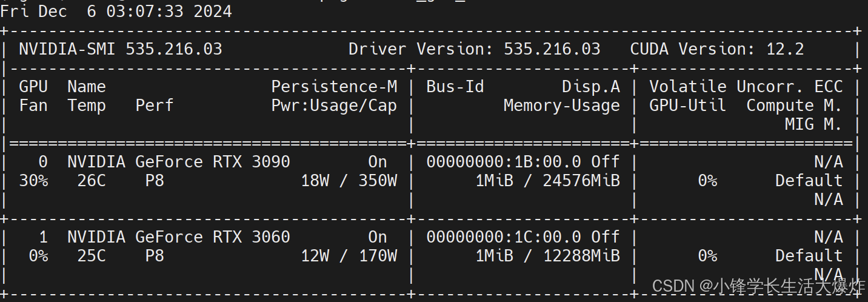Click the Compute M. column header
Viewport: 868px width, 302px height.
[795, 106]
